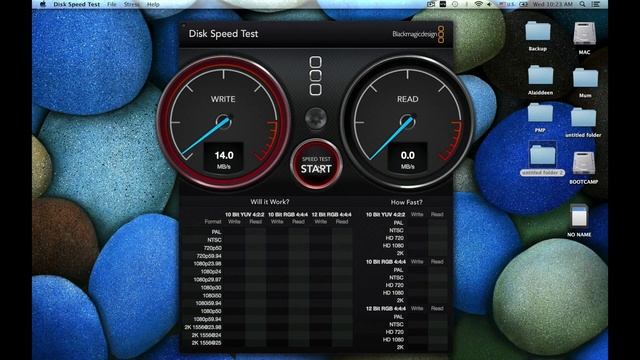
Task: Click the 1080p30 format row
Action: coord(267,287)
